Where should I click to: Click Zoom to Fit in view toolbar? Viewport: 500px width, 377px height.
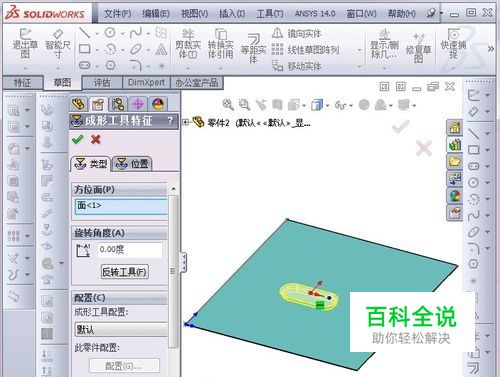tap(228, 105)
